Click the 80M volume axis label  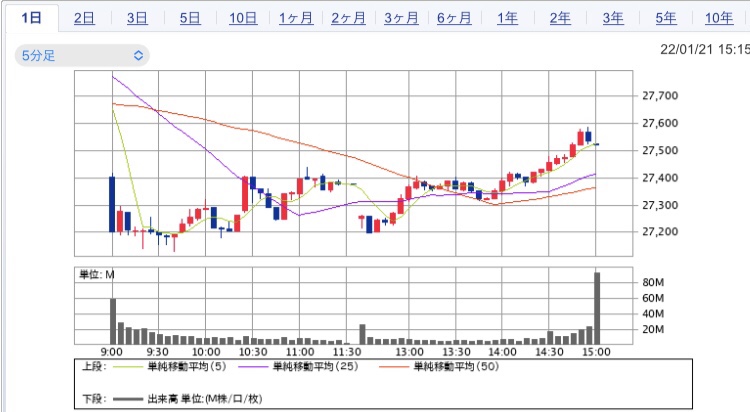[x=653, y=282]
